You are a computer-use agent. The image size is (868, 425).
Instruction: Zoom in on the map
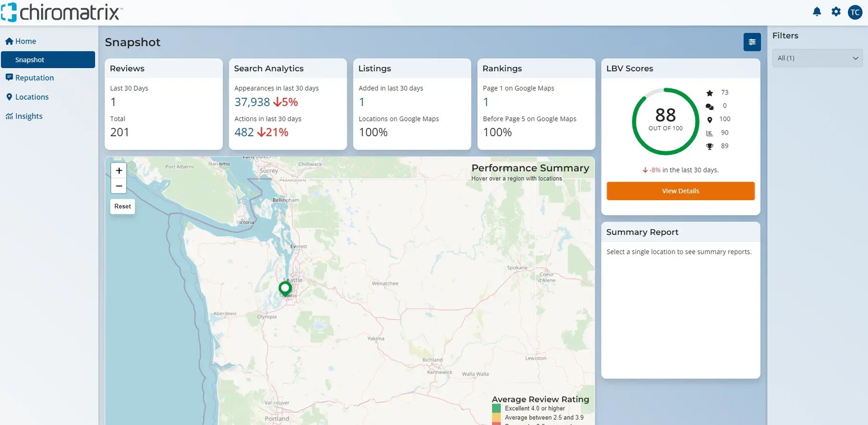click(119, 170)
